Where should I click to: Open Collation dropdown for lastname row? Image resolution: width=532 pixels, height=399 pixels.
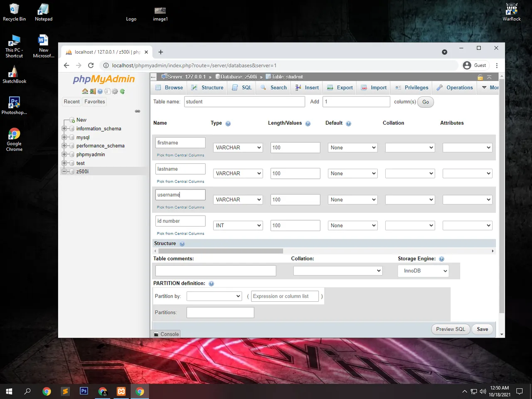410,173
